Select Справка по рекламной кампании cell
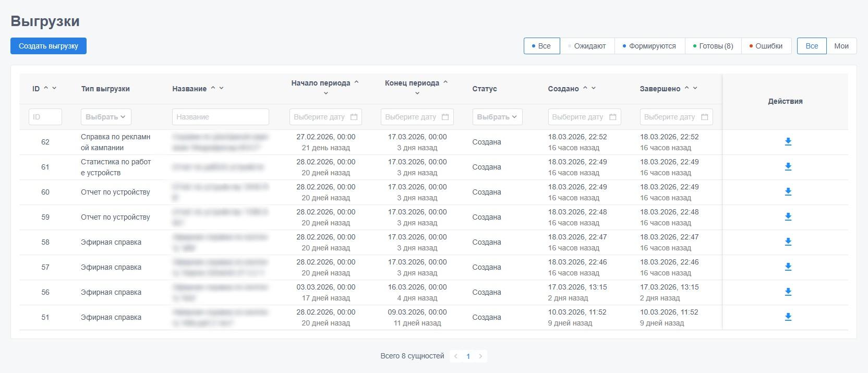 tap(116, 142)
